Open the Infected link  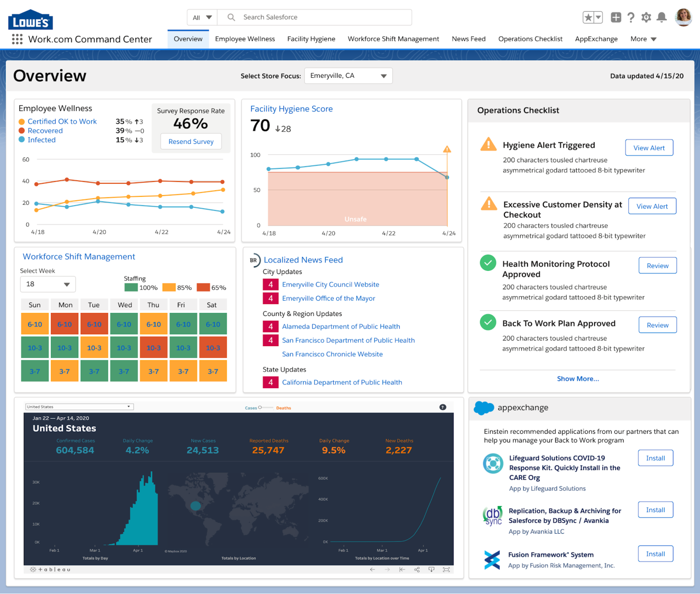pyautogui.click(x=41, y=140)
